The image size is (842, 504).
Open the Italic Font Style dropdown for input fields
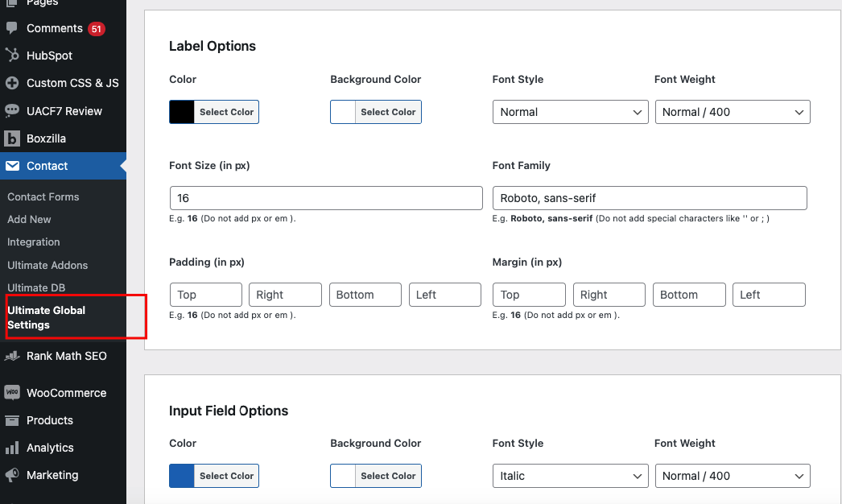click(570, 476)
